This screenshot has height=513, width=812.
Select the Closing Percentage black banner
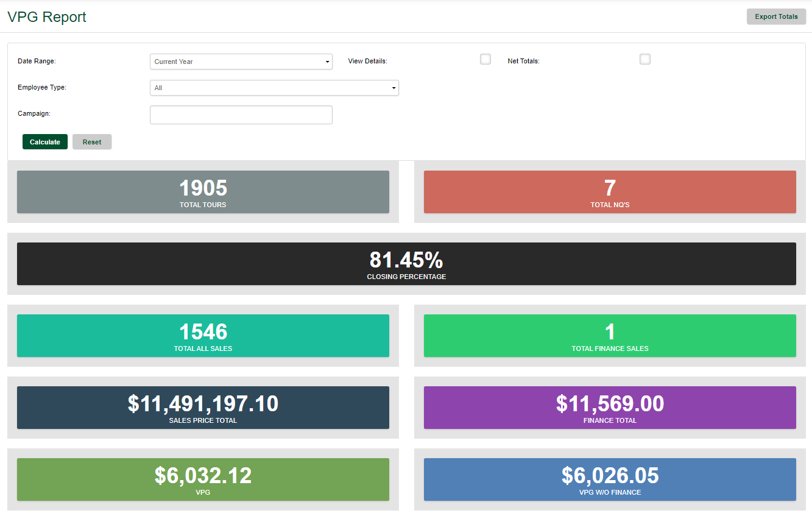point(406,264)
